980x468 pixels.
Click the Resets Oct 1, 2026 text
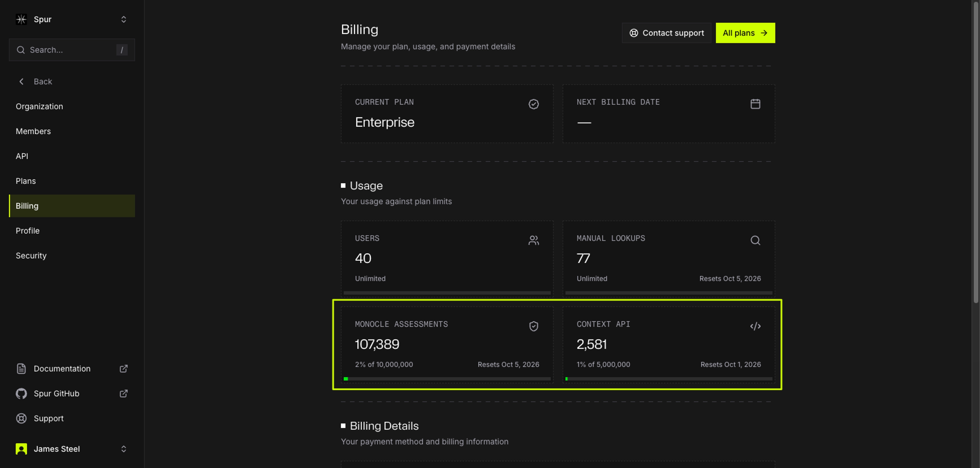click(730, 365)
